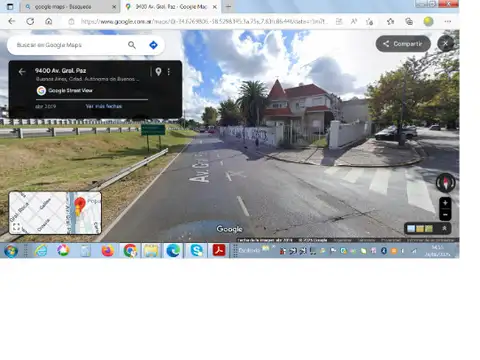The image size is (480, 360).
Task: Zoom in with the plus button
Action: coord(445,203)
